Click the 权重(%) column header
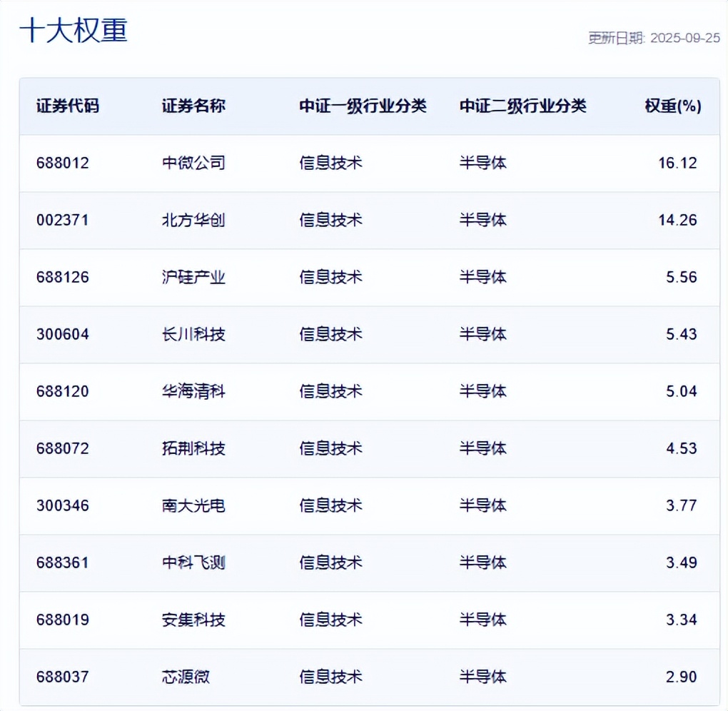 [673, 106]
